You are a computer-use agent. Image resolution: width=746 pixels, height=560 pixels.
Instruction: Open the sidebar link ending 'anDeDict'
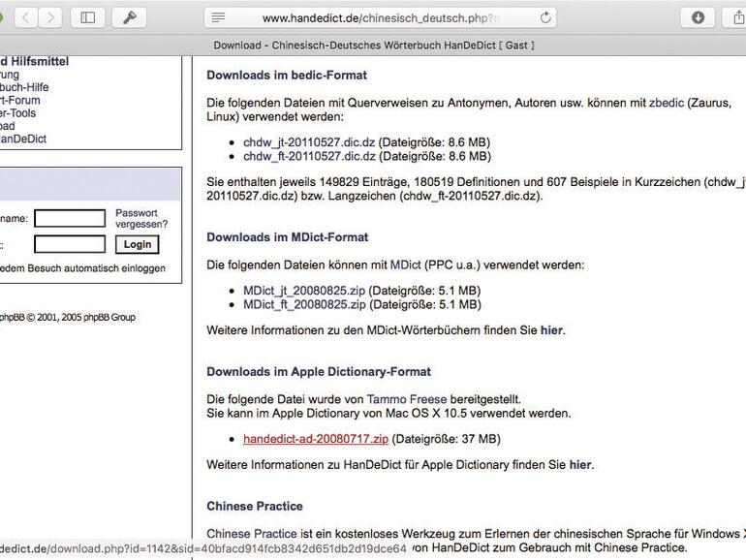point(23,139)
